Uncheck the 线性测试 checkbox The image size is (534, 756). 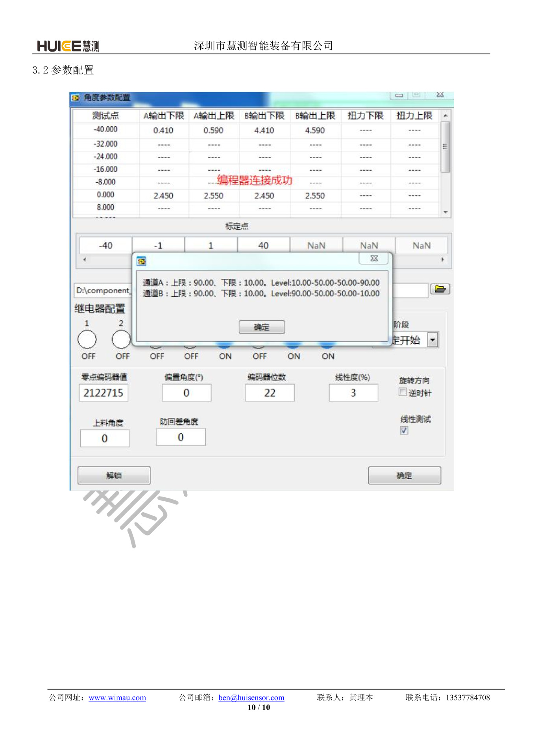point(404,430)
